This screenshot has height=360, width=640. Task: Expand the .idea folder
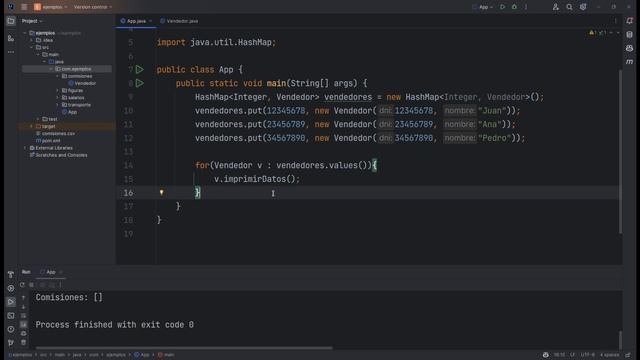tap(32, 40)
